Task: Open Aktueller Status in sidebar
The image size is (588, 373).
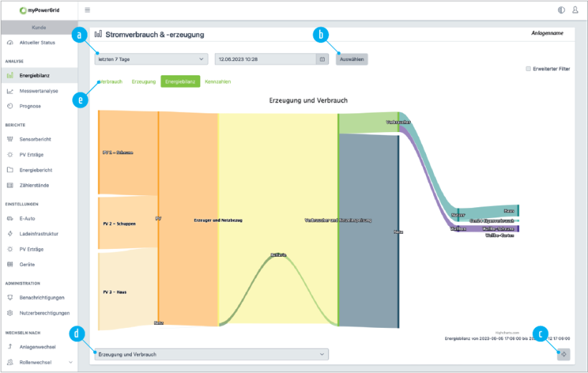Action: coord(37,42)
